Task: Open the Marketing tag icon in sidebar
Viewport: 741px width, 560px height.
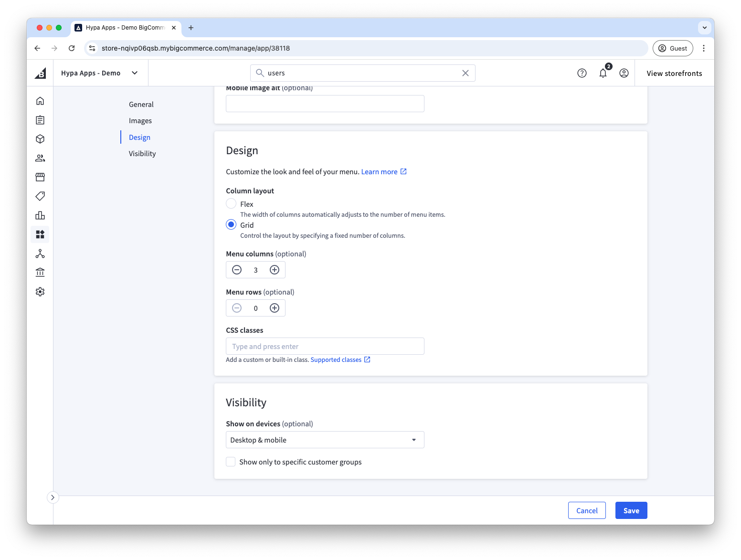Action: pyautogui.click(x=40, y=196)
